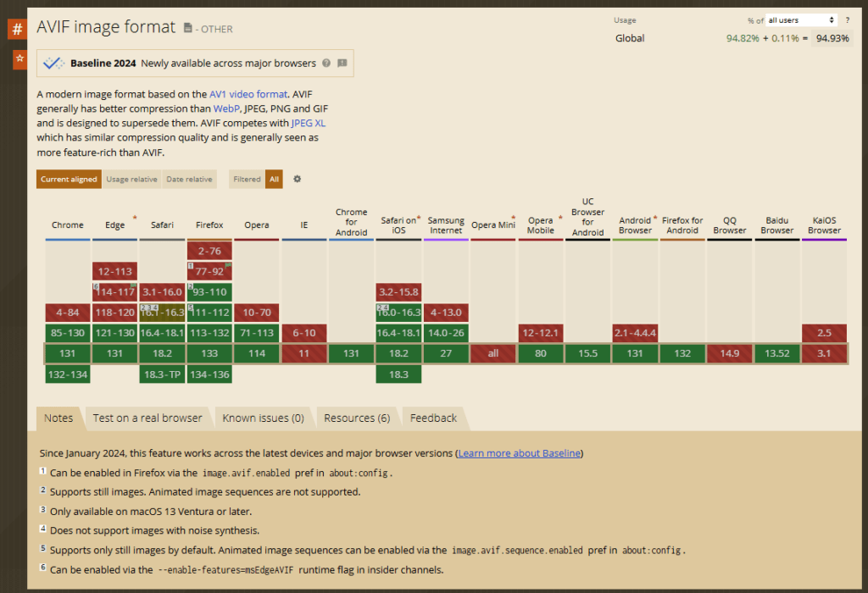
Task: Open table settings via the gear icon
Action: coord(297,179)
